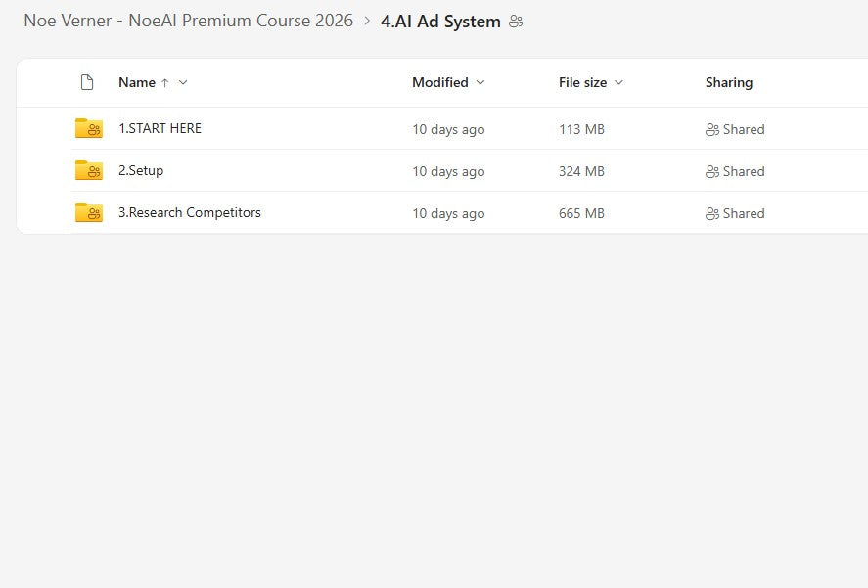
Task: Click shared people icon in 3.Research Competitors row
Action: pos(711,213)
